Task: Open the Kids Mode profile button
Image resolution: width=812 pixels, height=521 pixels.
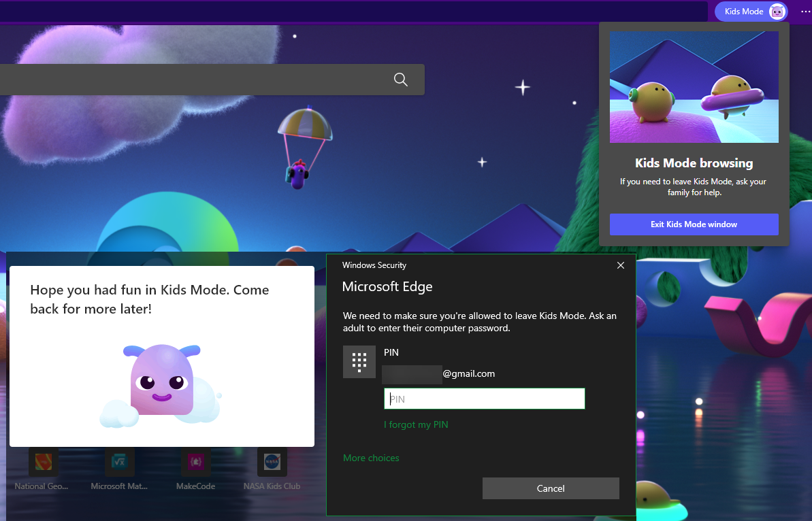Action: [751, 12]
